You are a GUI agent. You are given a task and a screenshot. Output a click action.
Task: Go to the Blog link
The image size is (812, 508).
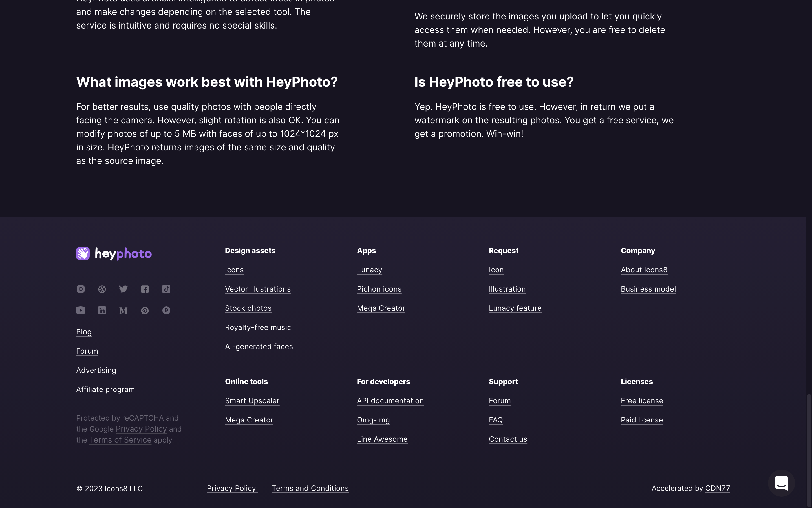(x=84, y=332)
